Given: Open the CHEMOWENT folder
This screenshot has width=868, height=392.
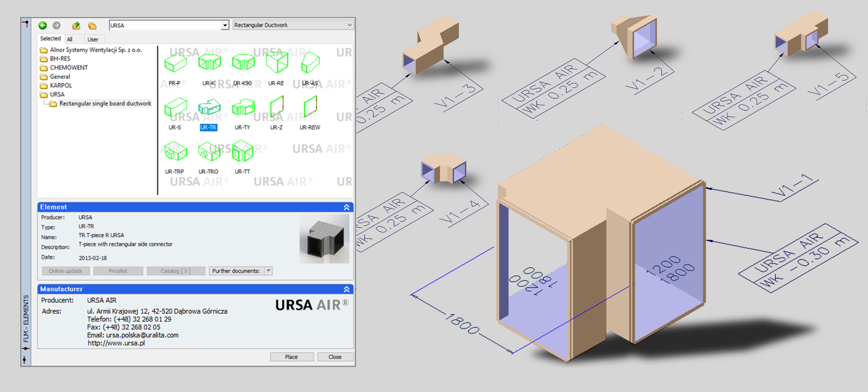Looking at the screenshot, I should pos(64,68).
